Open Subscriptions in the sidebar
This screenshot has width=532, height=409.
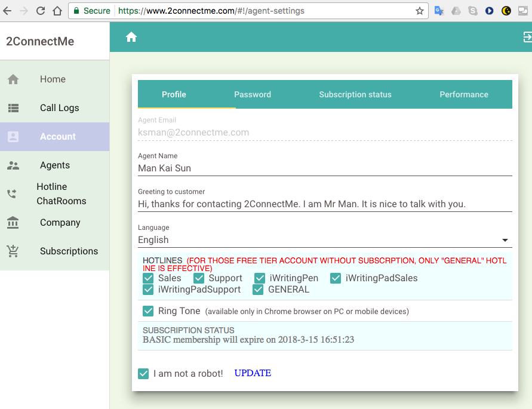pos(54,251)
